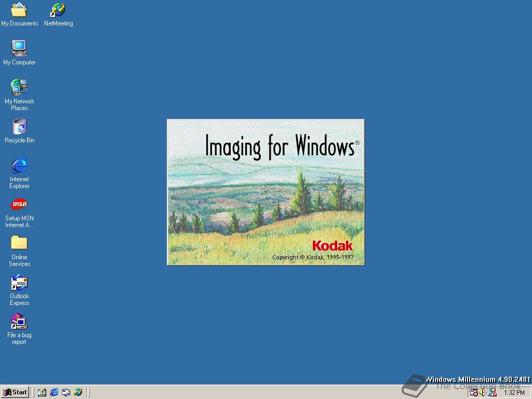
Task: Open Setup MSN Internet Access
Action: [19, 204]
